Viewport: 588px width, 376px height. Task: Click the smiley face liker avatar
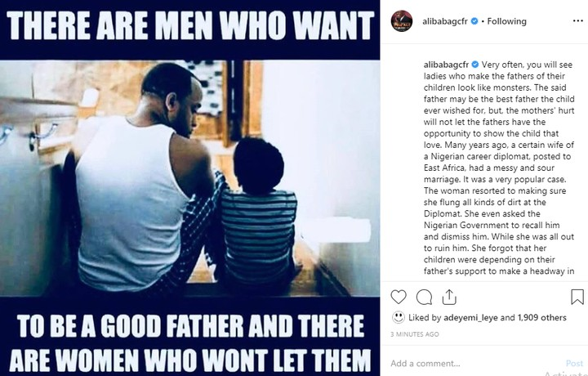pyautogui.click(x=399, y=317)
